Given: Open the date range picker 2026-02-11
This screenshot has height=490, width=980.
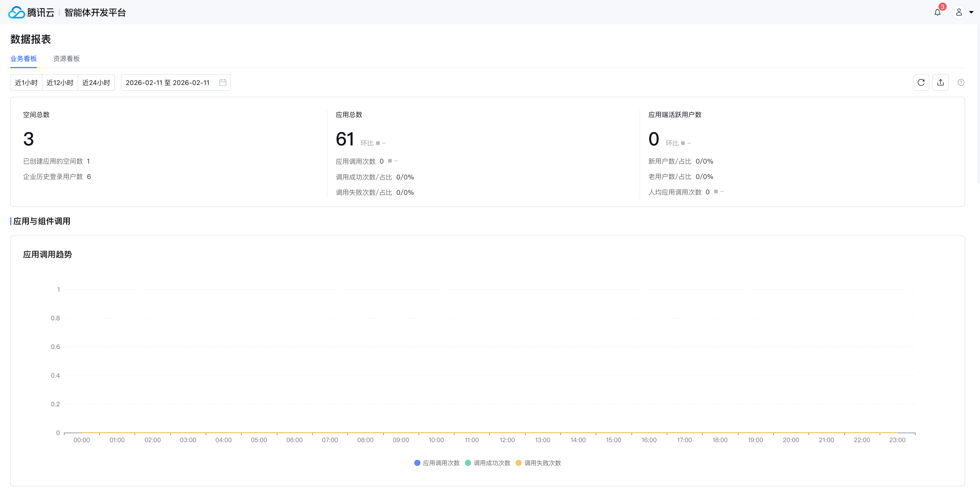Looking at the screenshot, I should tap(168, 83).
